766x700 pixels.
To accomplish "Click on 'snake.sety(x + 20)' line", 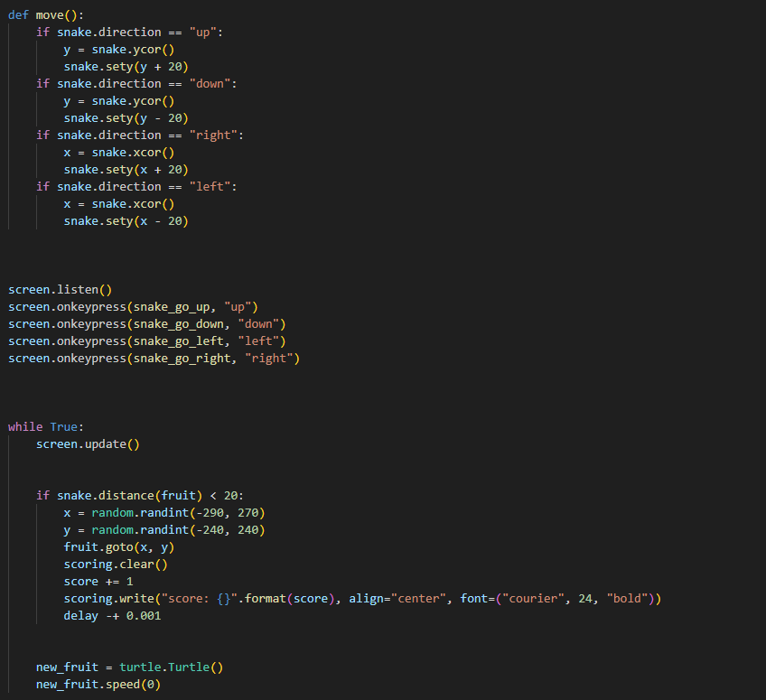I will pos(126,169).
